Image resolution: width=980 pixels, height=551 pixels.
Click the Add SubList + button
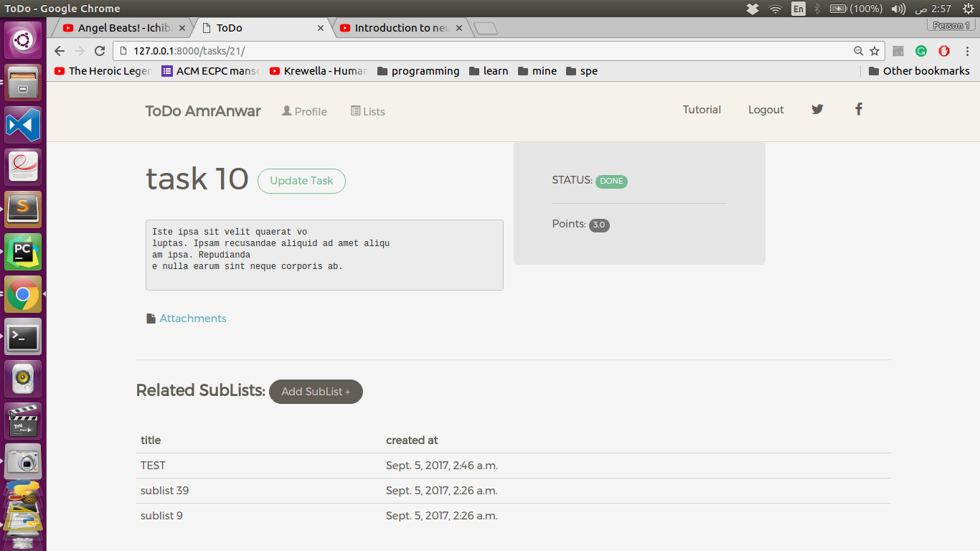tap(316, 392)
